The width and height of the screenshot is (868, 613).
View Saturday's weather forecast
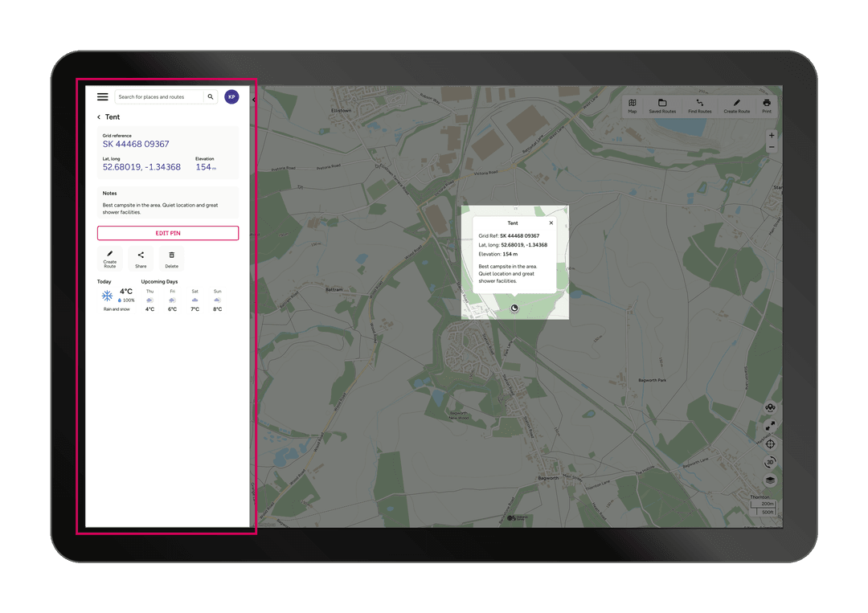194,300
